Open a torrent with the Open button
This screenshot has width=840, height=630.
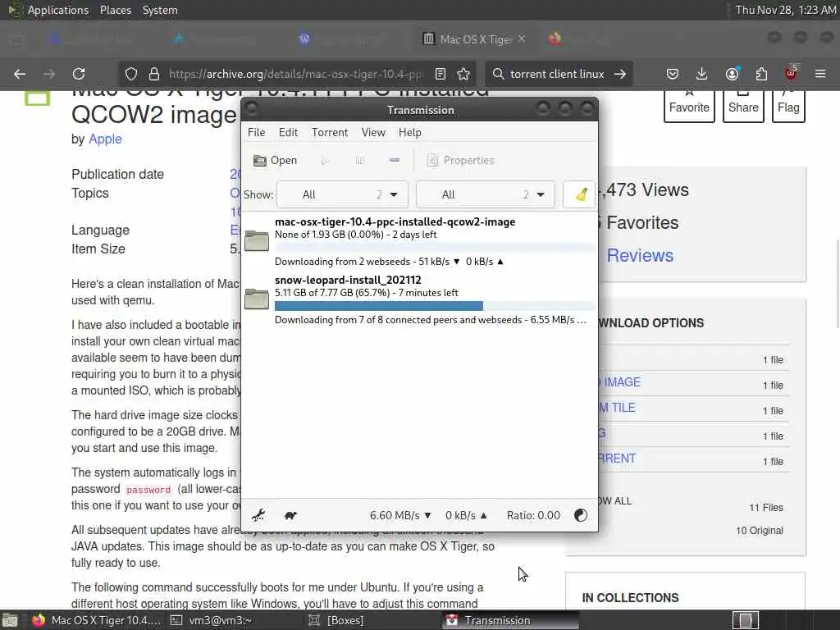point(276,160)
